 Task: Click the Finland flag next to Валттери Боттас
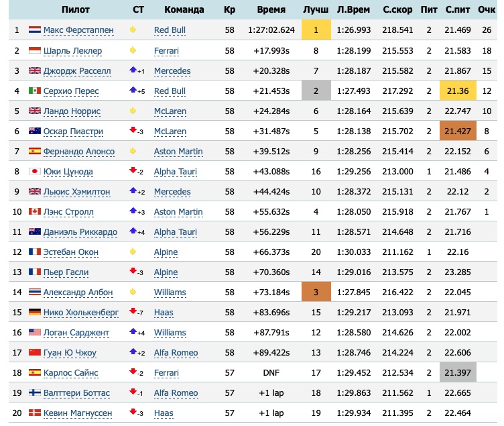pos(35,392)
